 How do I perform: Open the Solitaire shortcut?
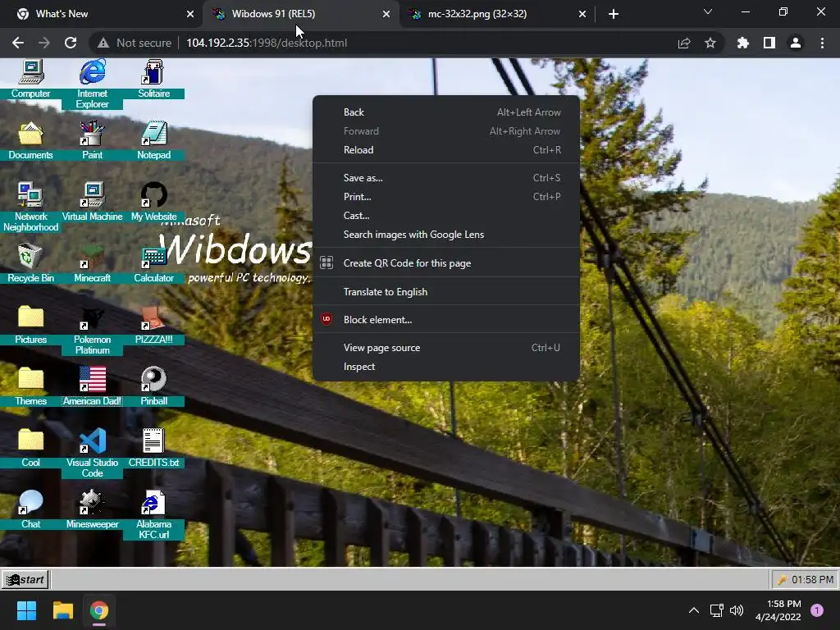pos(153,80)
